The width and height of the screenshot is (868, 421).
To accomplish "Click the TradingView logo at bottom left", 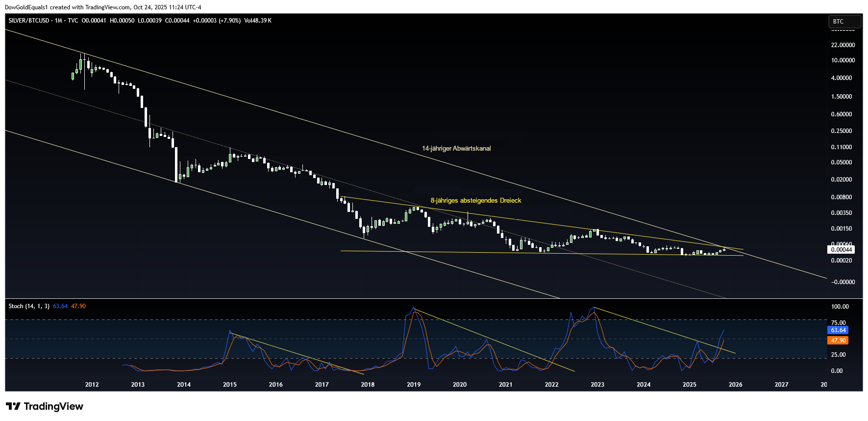I will 45,406.
